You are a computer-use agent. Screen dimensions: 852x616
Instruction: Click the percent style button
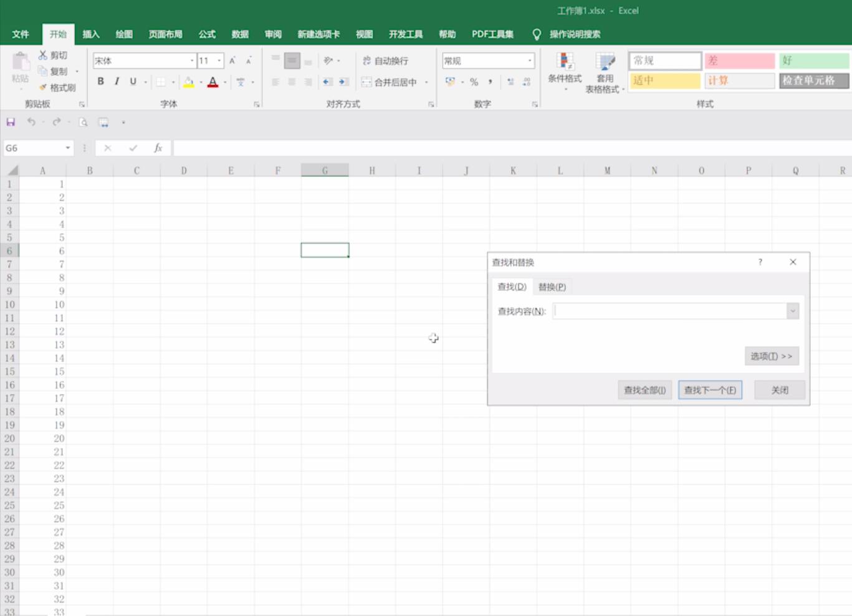point(474,82)
